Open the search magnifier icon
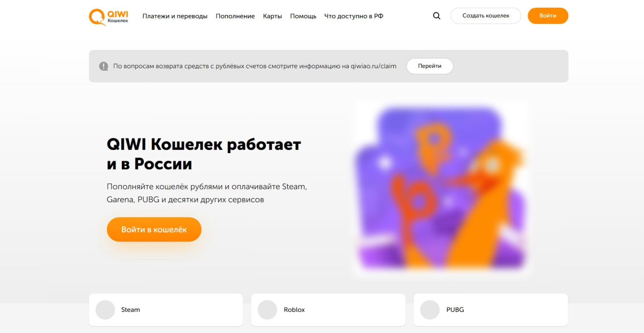644x333 pixels. tap(437, 16)
